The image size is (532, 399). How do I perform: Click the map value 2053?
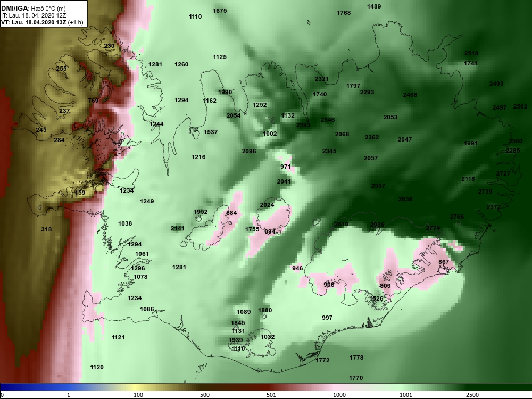click(x=390, y=117)
